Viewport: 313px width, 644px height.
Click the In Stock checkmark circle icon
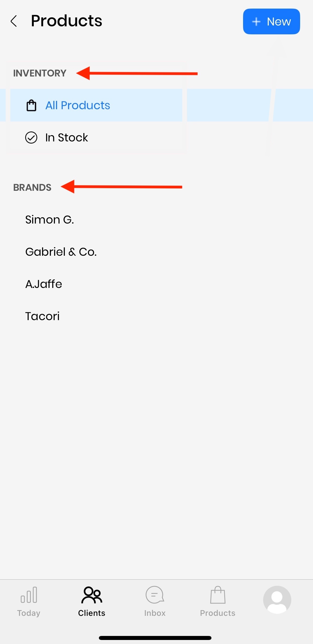click(31, 138)
